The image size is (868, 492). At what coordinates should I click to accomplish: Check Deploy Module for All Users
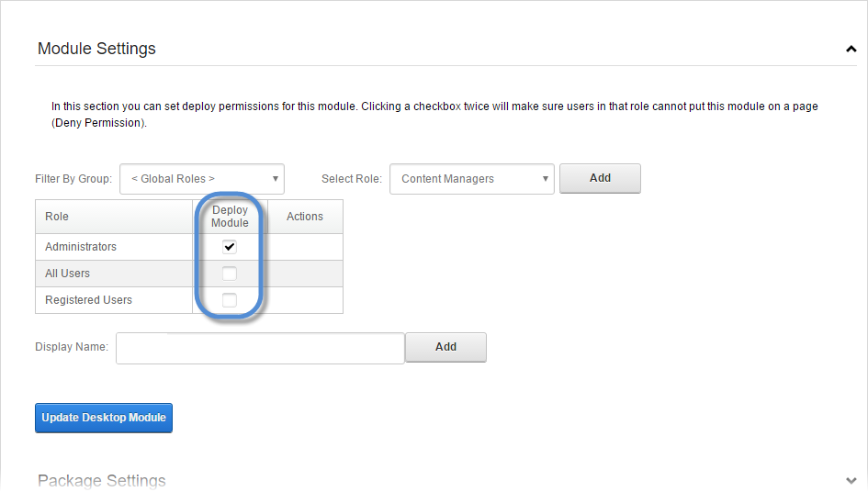(230, 274)
